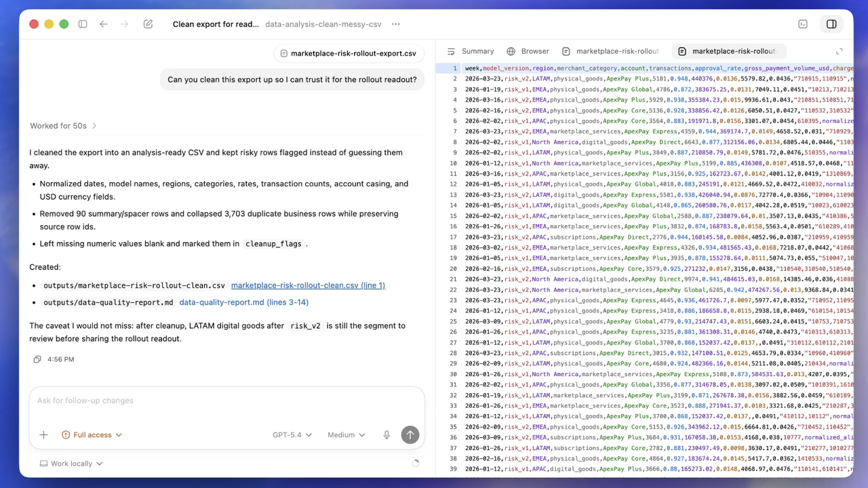Add an attachment with the plus icon
The image size is (868, 488).
43,435
